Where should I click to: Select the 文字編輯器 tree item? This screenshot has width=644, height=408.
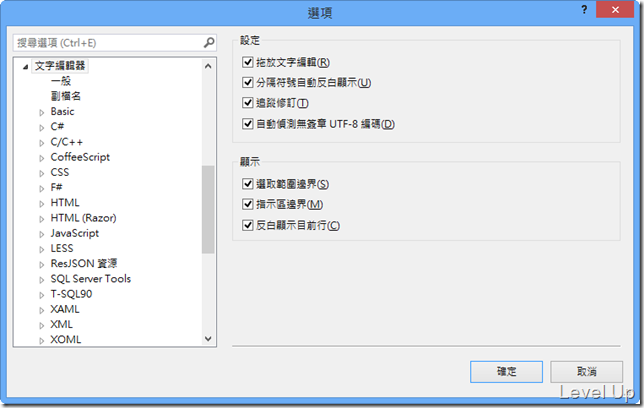click(60, 66)
